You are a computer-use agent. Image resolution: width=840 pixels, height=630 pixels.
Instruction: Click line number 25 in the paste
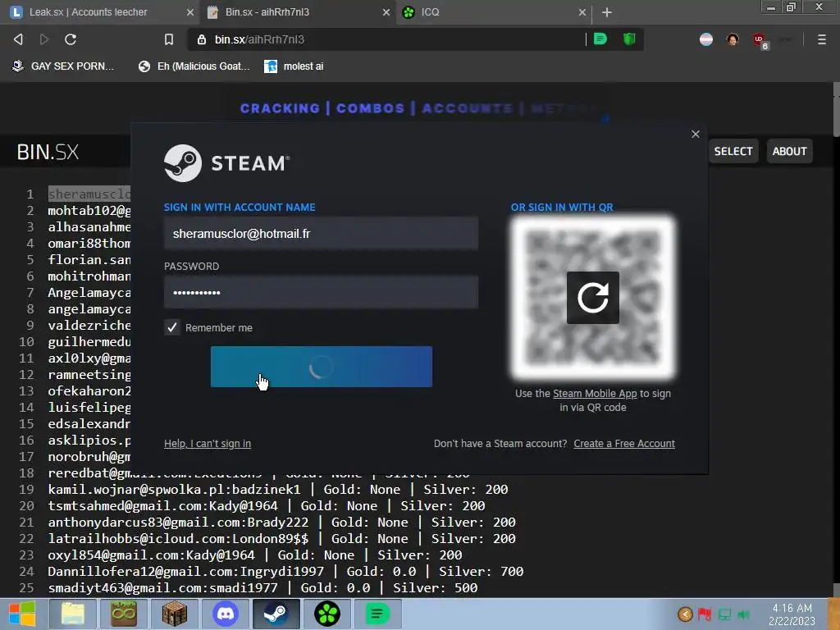tap(26, 587)
